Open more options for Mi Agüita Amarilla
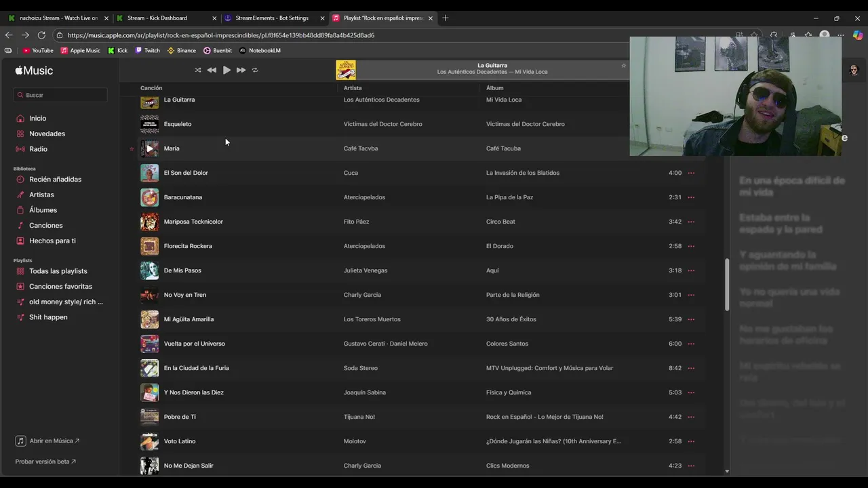 click(691, 319)
